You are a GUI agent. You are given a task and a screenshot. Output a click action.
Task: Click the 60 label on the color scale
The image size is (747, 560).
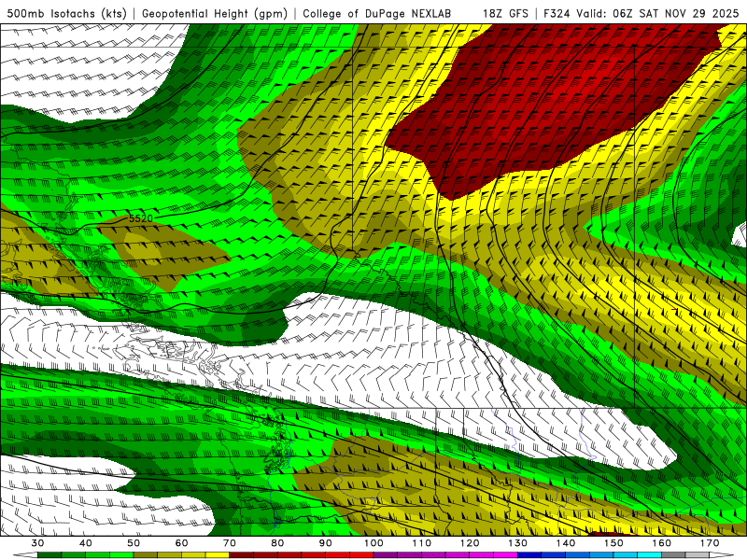181,543
